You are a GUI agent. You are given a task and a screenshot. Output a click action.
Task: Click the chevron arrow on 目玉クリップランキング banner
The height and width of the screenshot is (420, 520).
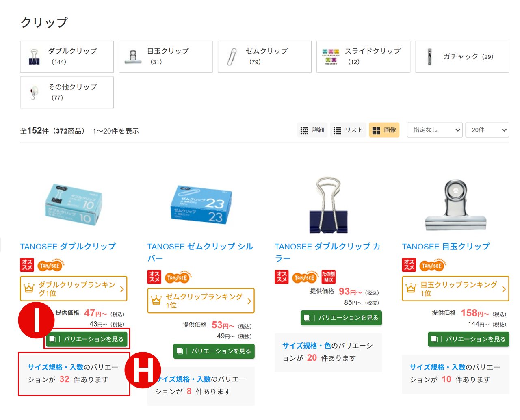(x=504, y=289)
